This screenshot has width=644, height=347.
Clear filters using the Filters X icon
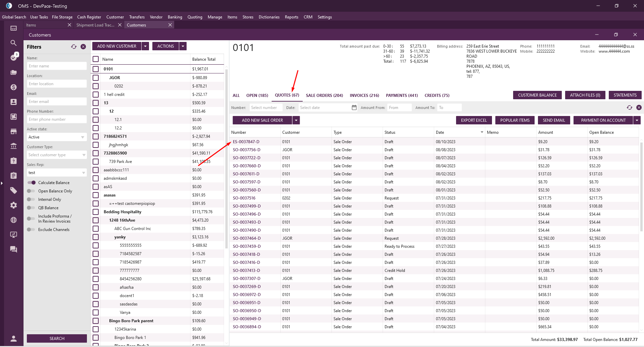point(83,47)
